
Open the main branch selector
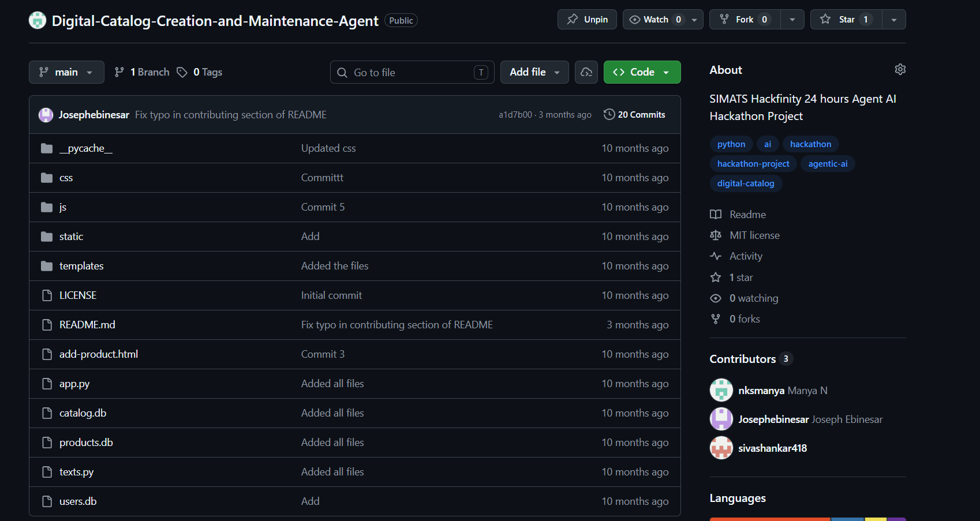66,72
